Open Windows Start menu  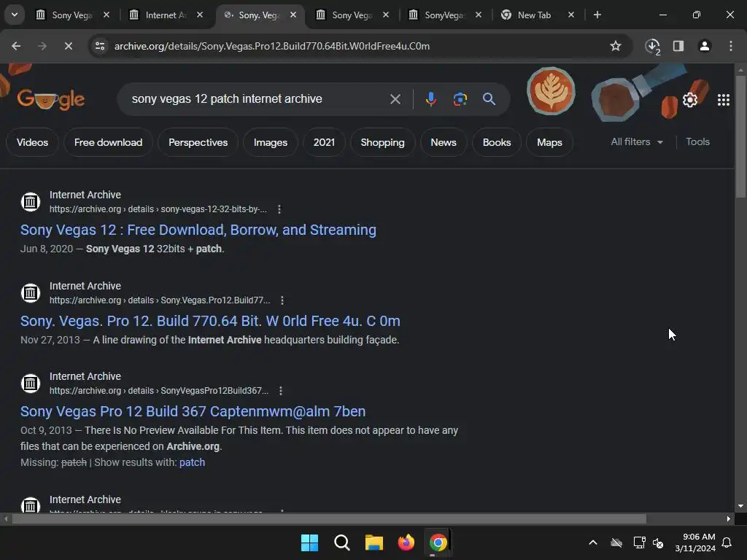tap(309, 542)
